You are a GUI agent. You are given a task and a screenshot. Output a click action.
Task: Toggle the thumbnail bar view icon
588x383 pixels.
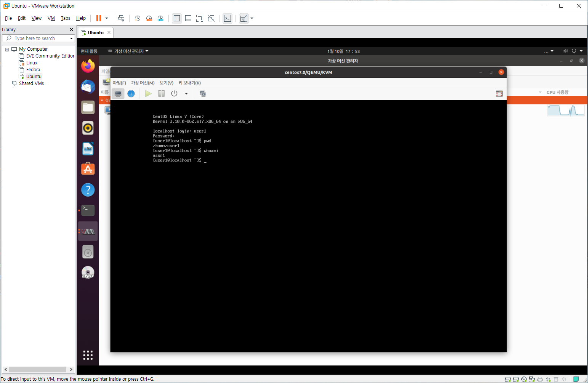[188, 18]
